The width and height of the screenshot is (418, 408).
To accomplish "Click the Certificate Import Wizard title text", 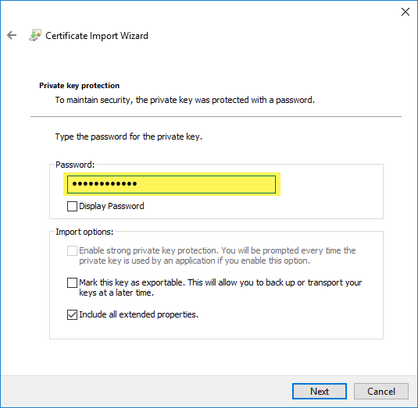I will 97,36.
